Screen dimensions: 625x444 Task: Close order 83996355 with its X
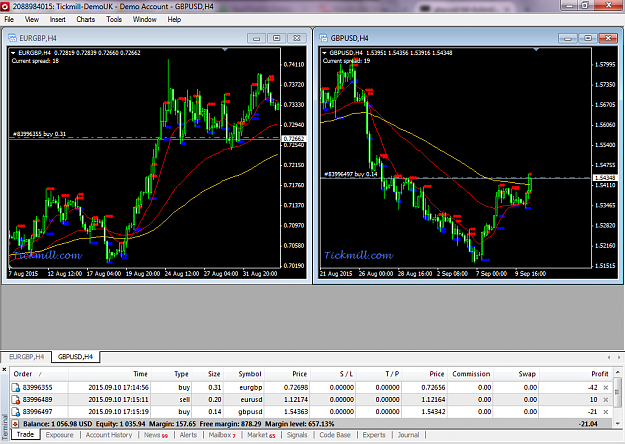point(605,387)
